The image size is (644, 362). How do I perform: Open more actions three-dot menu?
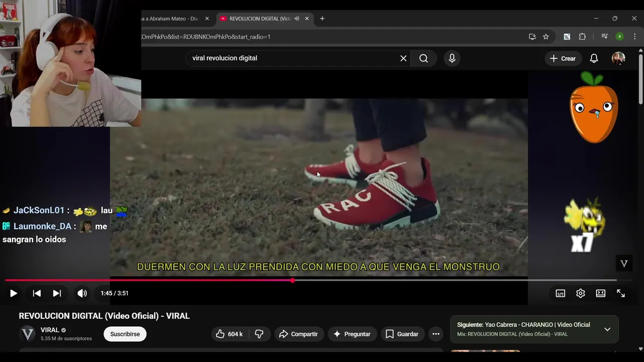point(436,334)
